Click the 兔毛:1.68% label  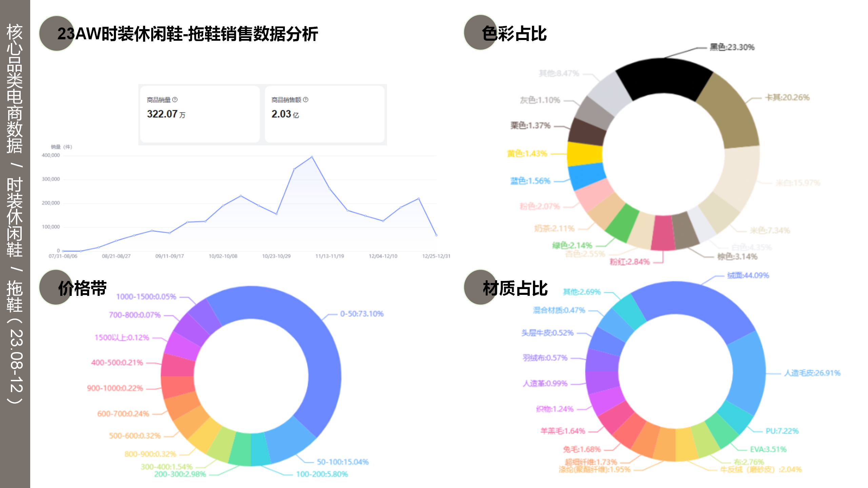point(582,450)
